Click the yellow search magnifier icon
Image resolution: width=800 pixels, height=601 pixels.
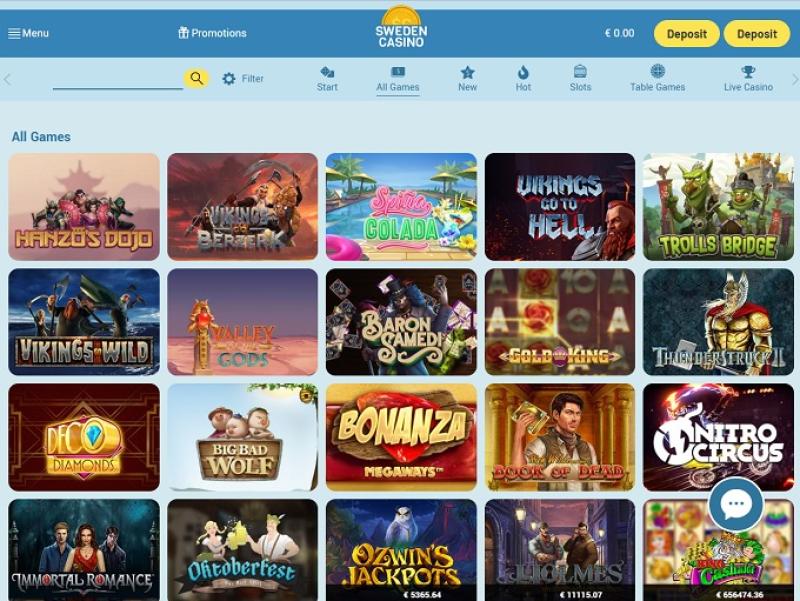click(x=196, y=78)
